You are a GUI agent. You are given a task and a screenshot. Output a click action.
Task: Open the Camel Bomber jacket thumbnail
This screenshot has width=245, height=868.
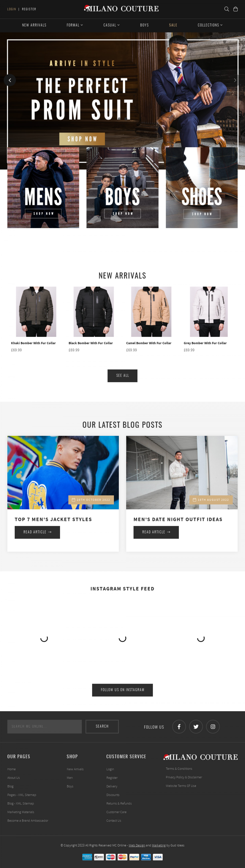pos(151,311)
